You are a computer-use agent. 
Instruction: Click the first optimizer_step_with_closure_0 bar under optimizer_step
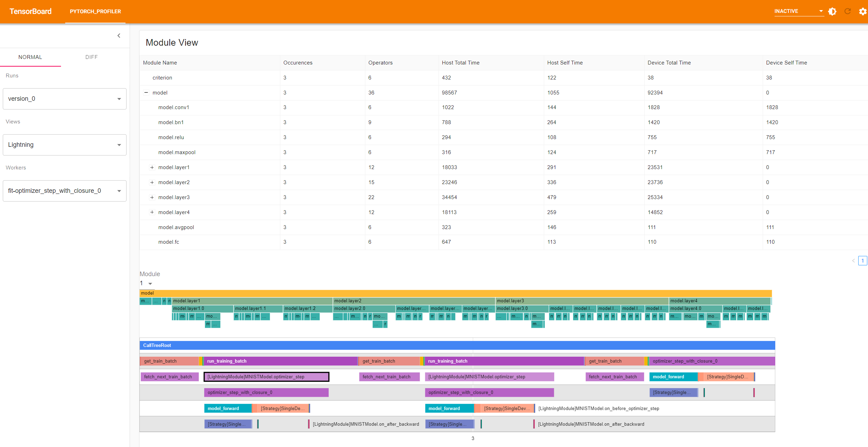point(266,393)
